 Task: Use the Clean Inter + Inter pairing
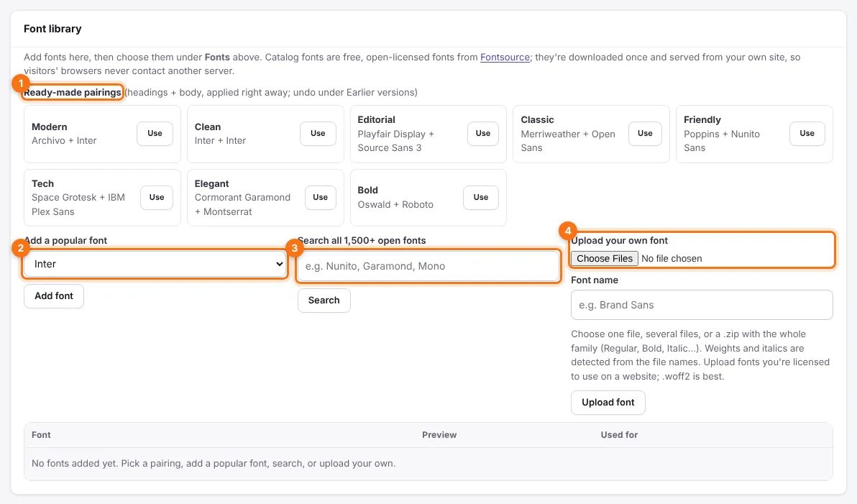pos(318,134)
